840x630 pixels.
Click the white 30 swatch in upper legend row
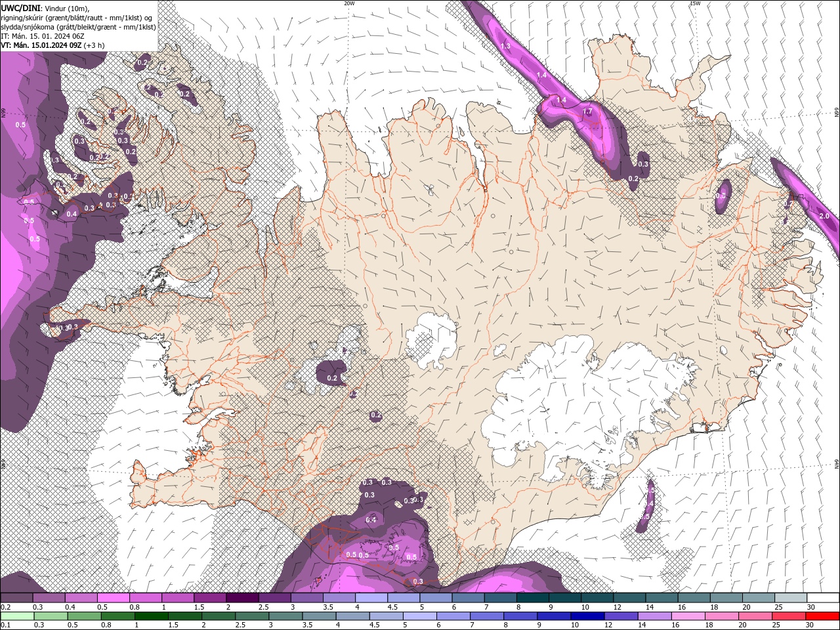823,598
